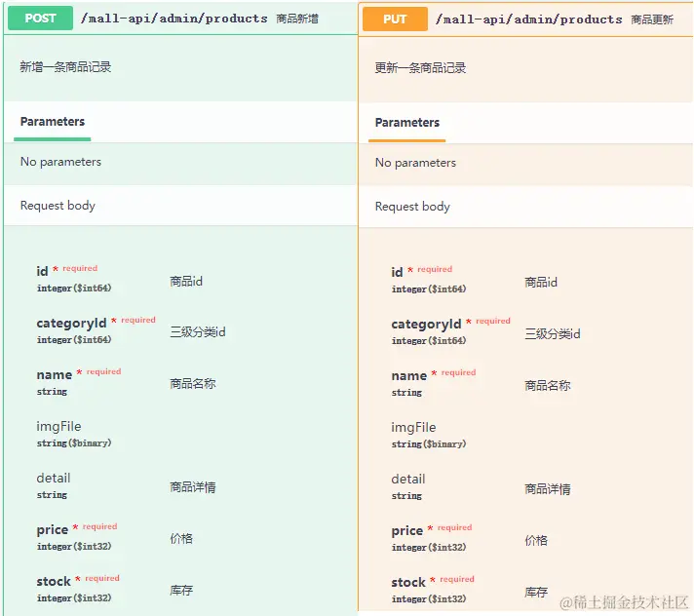Click the name field in PUT panel
This screenshot has height=616, width=694.
tap(409, 375)
